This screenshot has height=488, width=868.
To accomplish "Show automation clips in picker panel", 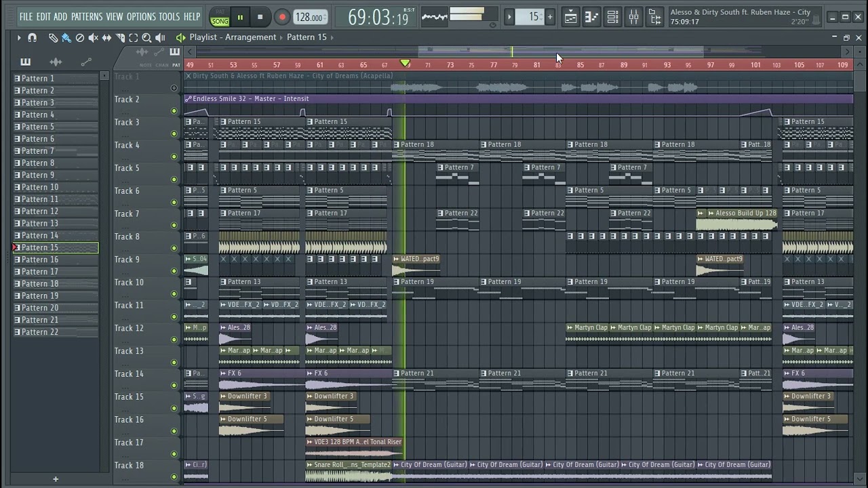I will (x=86, y=62).
